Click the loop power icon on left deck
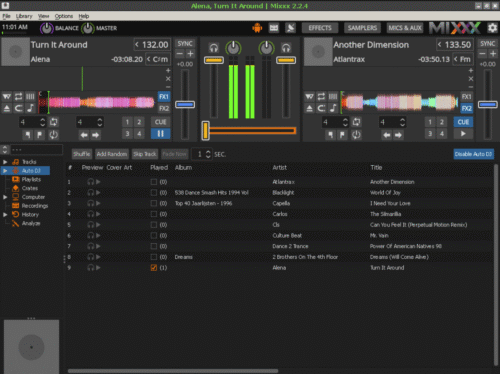 pos(54,135)
